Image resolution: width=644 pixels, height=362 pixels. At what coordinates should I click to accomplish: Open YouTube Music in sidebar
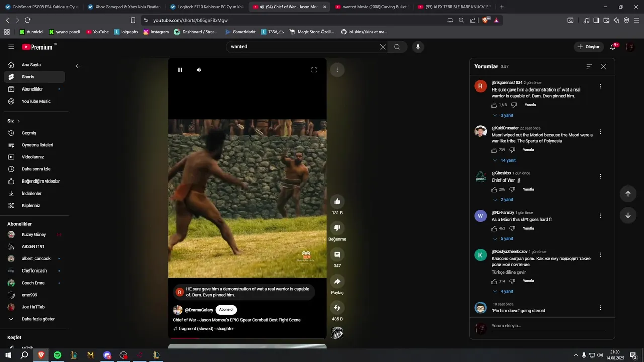pyautogui.click(x=34, y=101)
